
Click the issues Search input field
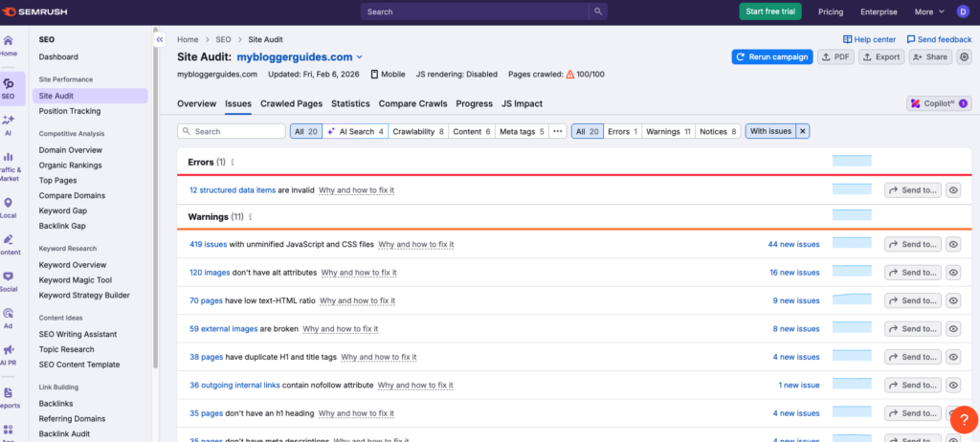(x=232, y=131)
